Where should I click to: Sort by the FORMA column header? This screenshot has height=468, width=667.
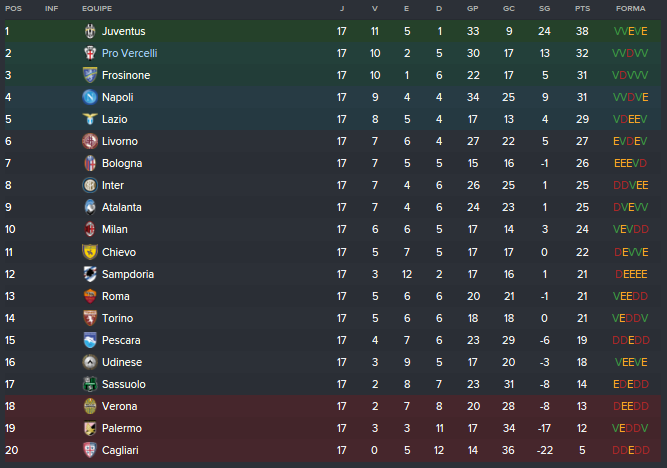(630, 8)
